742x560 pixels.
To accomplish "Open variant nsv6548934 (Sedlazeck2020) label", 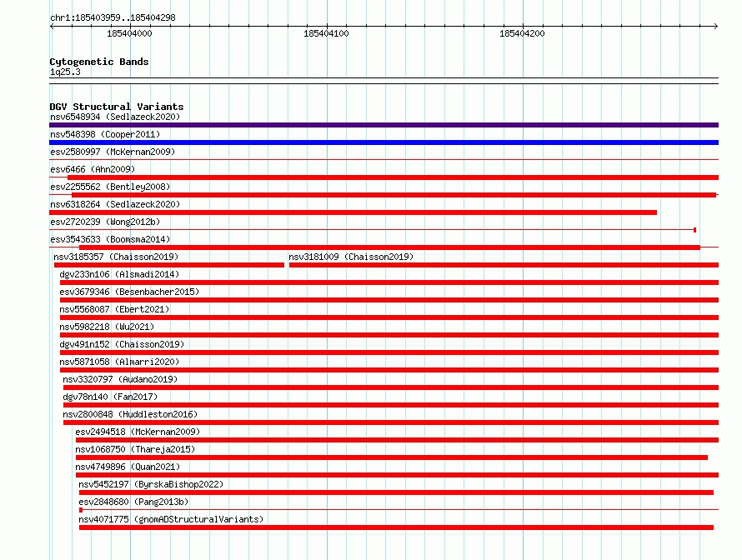I will click(115, 117).
